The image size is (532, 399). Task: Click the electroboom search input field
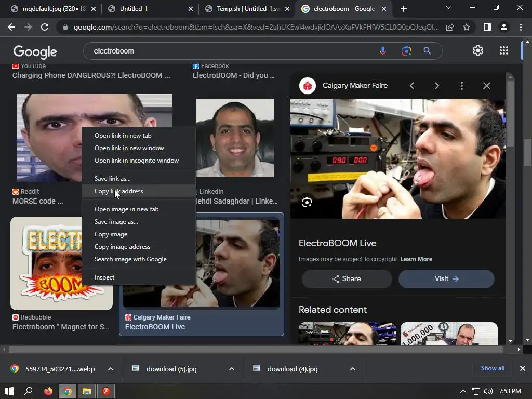tap(231, 51)
